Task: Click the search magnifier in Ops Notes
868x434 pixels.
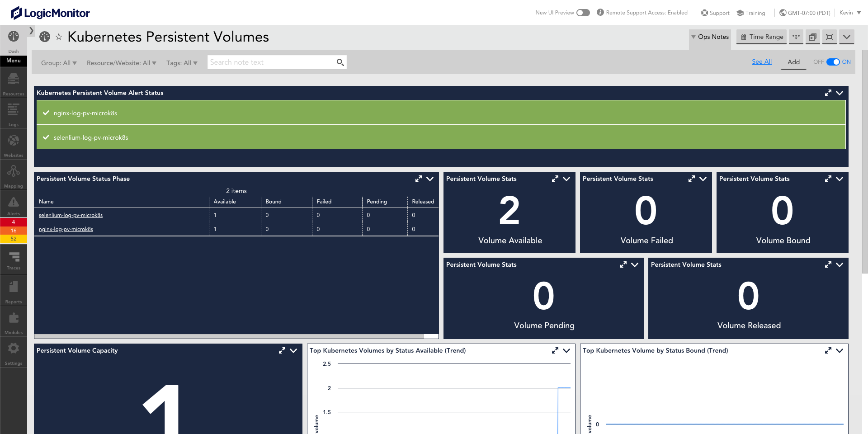Action: (x=340, y=62)
